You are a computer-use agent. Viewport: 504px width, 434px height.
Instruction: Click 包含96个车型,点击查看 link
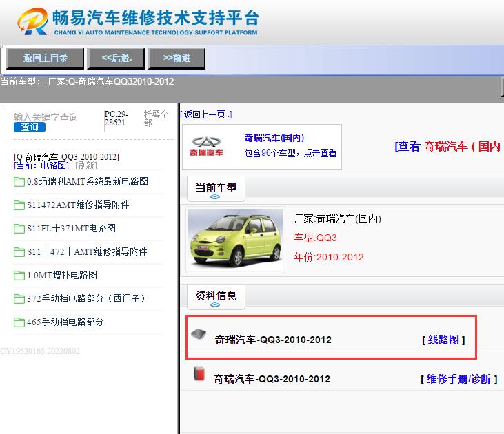click(290, 153)
